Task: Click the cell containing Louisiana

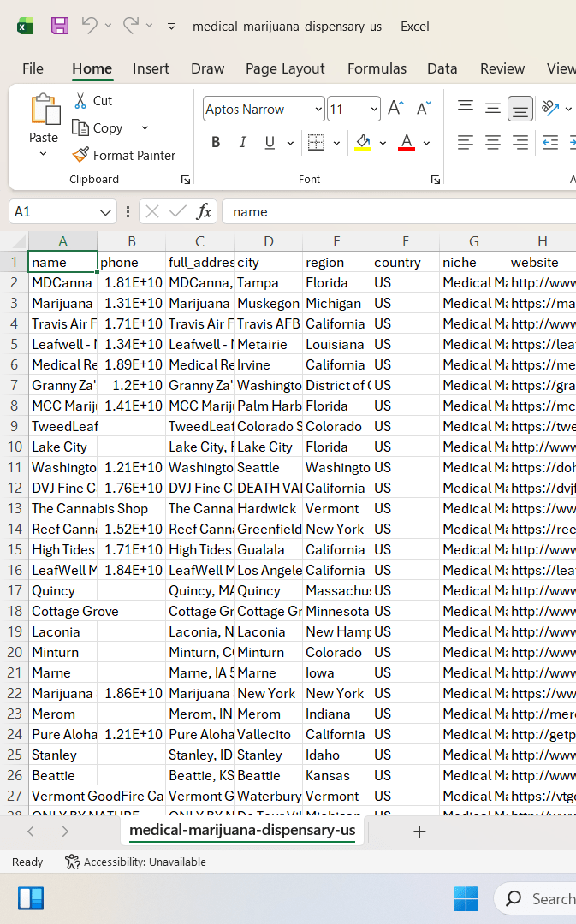Action: [x=336, y=344]
